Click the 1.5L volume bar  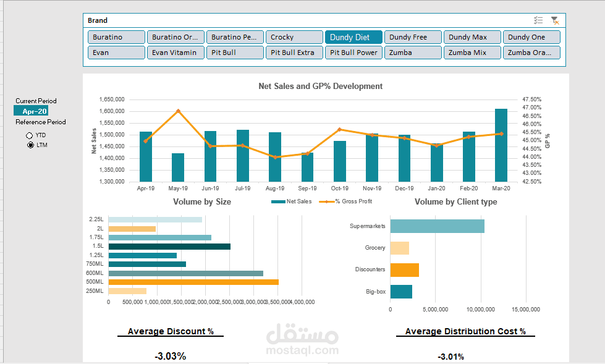(169, 246)
